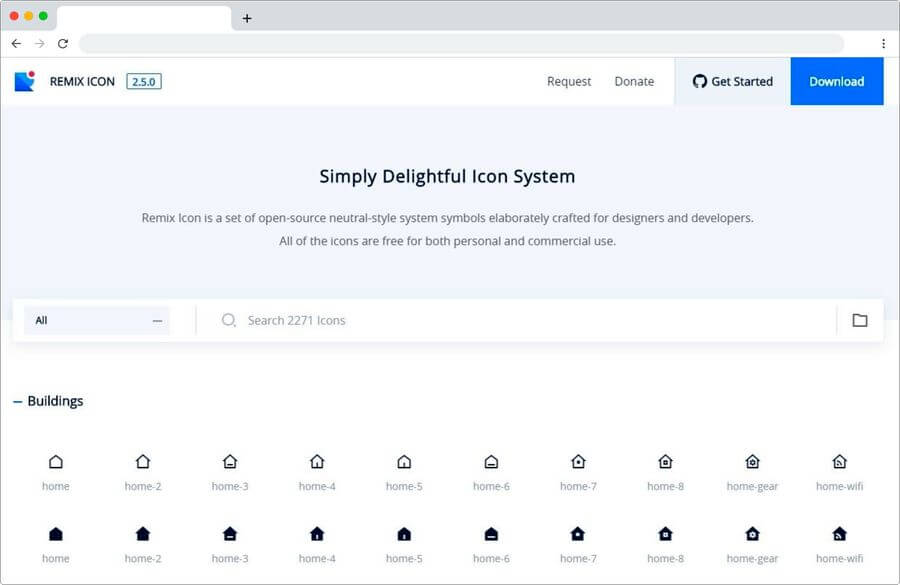Open a new browser tab
This screenshot has width=900, height=585.
point(247,18)
